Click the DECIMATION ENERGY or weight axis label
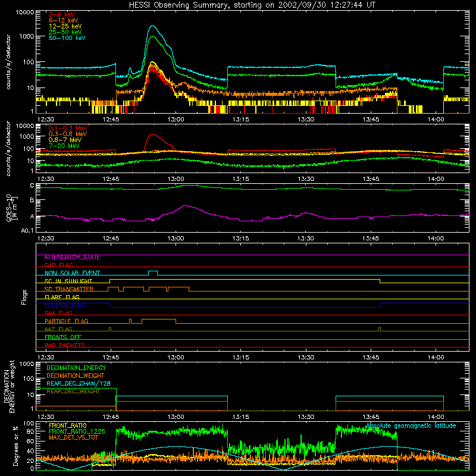 tap(9, 386)
